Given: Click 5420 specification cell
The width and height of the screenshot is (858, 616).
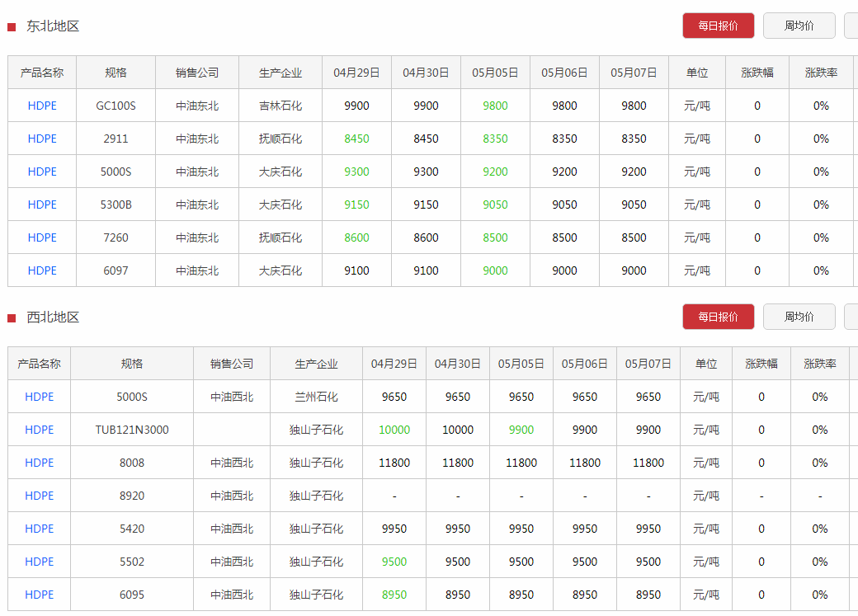Looking at the screenshot, I should 132,529.
